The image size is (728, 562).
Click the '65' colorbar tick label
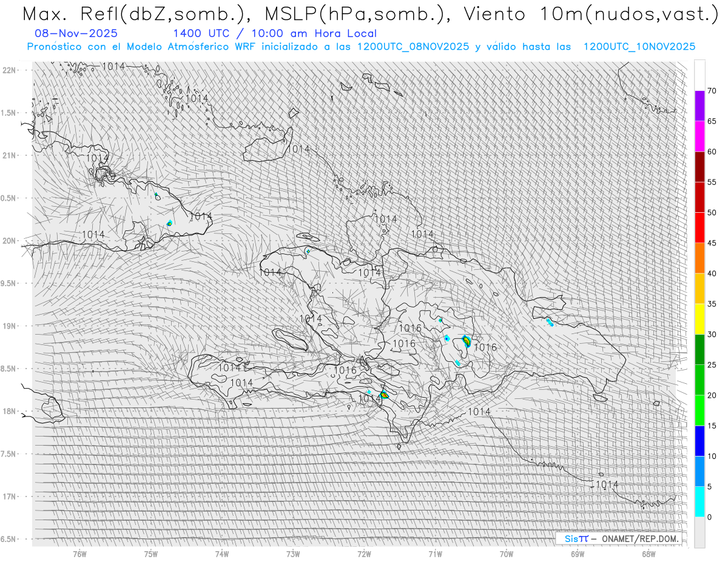point(712,121)
